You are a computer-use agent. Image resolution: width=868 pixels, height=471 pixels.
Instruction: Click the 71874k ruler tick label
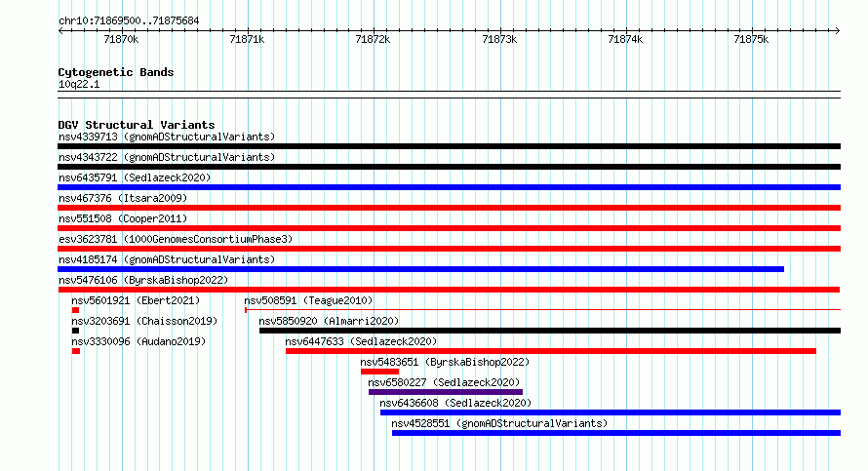tap(625, 40)
